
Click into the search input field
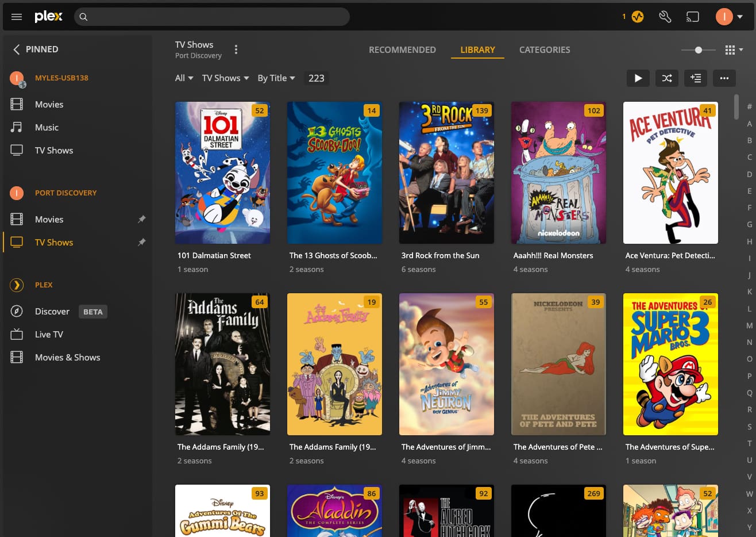tap(211, 17)
